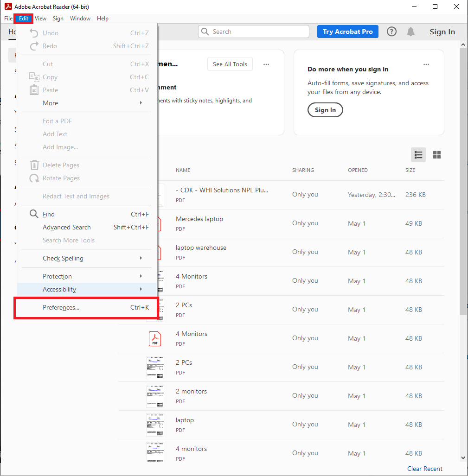Open the notifications bell icon
This screenshot has height=476, width=468.
(x=410, y=32)
